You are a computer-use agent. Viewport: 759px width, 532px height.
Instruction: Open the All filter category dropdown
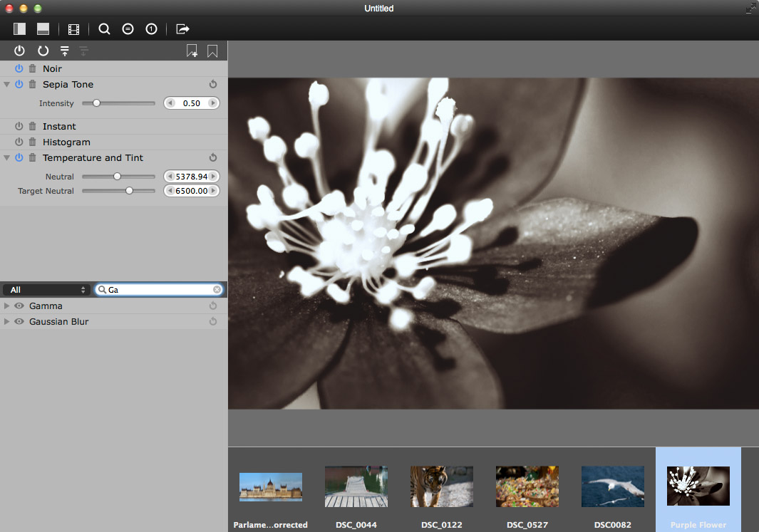pos(47,290)
